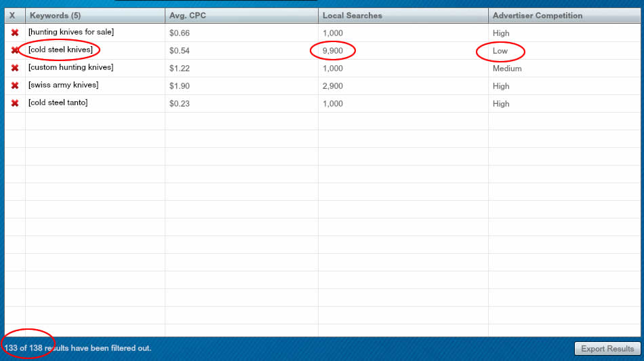Sort by the Local Searches column header

click(403, 16)
